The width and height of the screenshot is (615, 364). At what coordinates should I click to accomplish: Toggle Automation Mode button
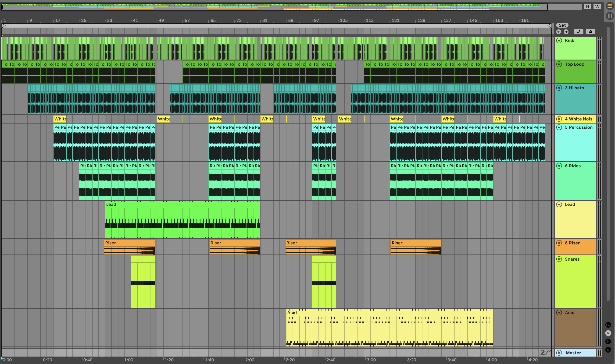[x=579, y=32]
